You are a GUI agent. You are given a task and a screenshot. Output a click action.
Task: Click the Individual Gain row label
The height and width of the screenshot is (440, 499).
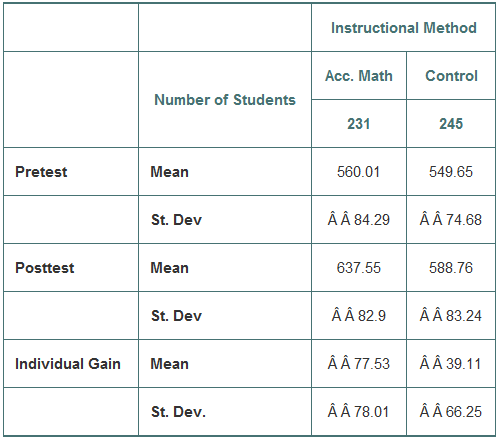(68, 364)
